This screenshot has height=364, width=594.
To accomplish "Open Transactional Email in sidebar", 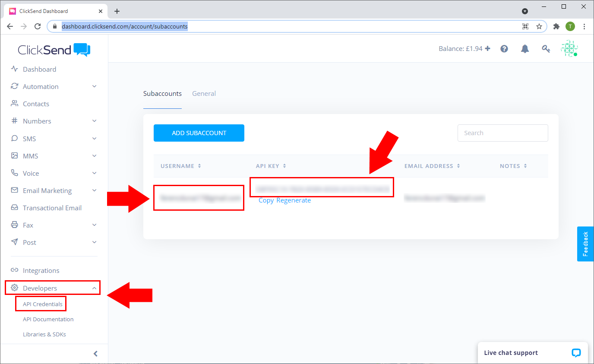I will point(52,208).
